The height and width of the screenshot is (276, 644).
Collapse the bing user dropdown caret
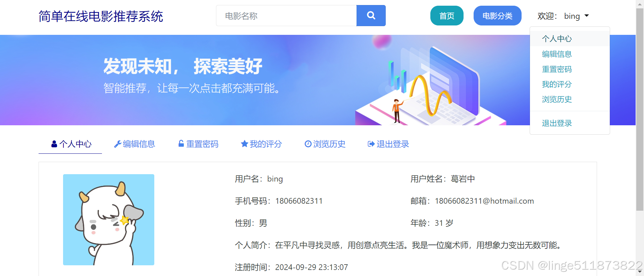(587, 16)
